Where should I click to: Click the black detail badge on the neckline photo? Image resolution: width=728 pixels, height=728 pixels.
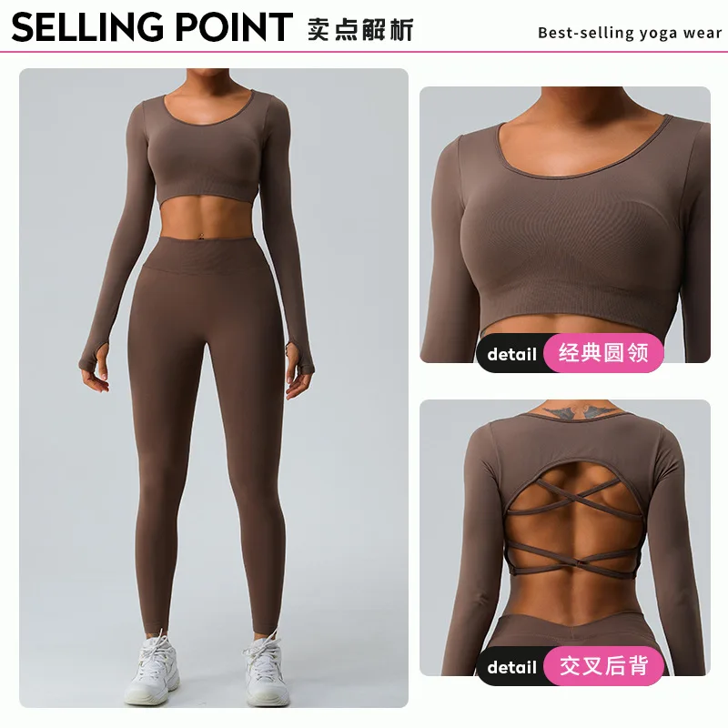[x=511, y=354]
